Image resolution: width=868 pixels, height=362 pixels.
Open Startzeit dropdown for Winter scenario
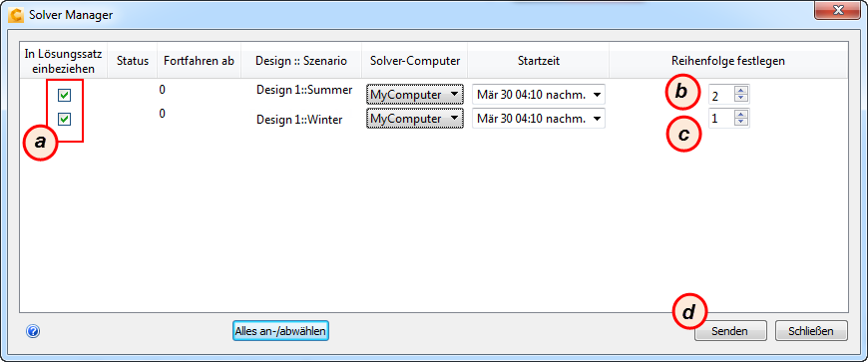(x=539, y=119)
